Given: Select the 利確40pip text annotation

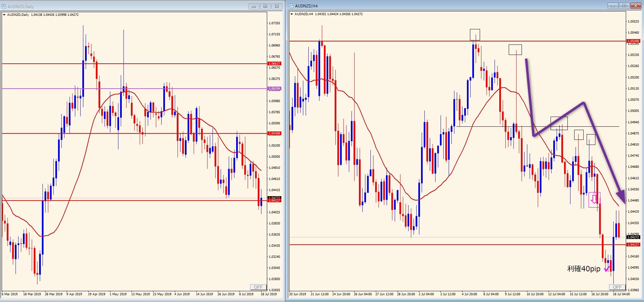Looking at the screenshot, I should tap(584, 269).
